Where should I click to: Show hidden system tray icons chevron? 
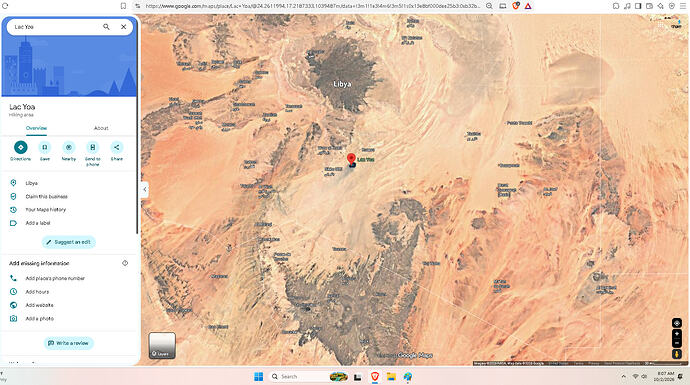point(623,377)
